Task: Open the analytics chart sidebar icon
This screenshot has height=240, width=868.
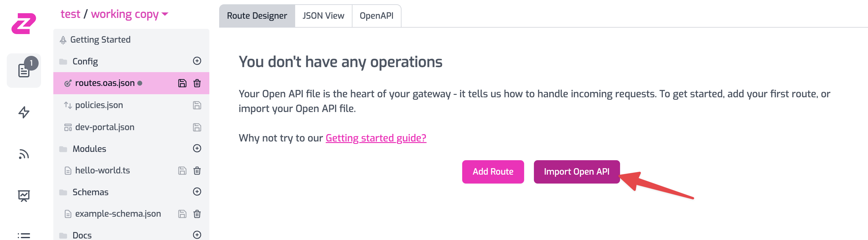Action: click(x=24, y=195)
